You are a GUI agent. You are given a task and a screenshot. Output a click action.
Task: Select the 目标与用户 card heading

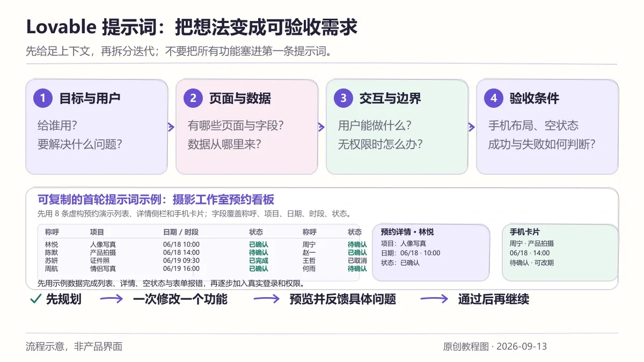point(90,98)
